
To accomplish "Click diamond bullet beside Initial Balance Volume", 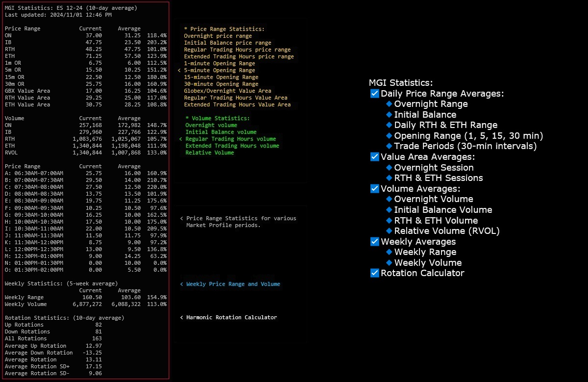I will pyautogui.click(x=389, y=209).
